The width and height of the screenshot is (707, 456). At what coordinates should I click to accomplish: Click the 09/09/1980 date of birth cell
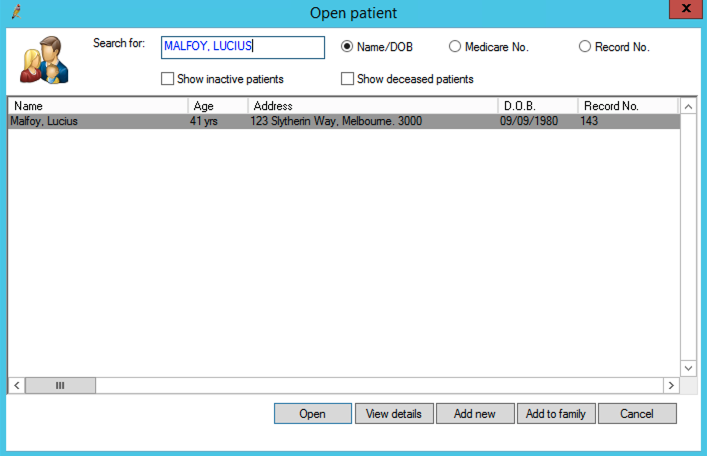point(529,121)
